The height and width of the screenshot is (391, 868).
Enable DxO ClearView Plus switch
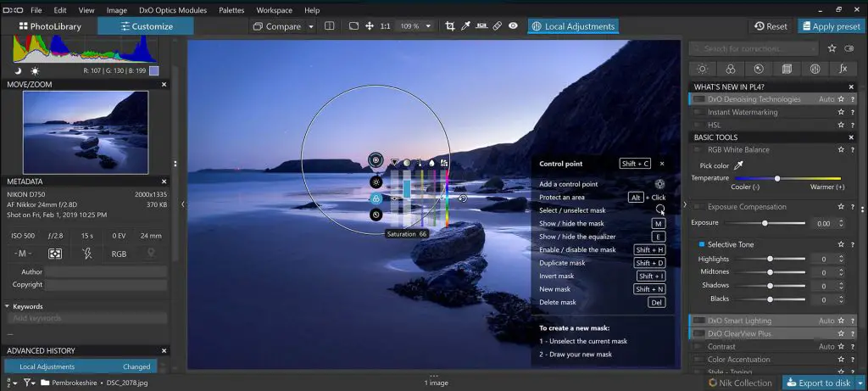(699, 334)
